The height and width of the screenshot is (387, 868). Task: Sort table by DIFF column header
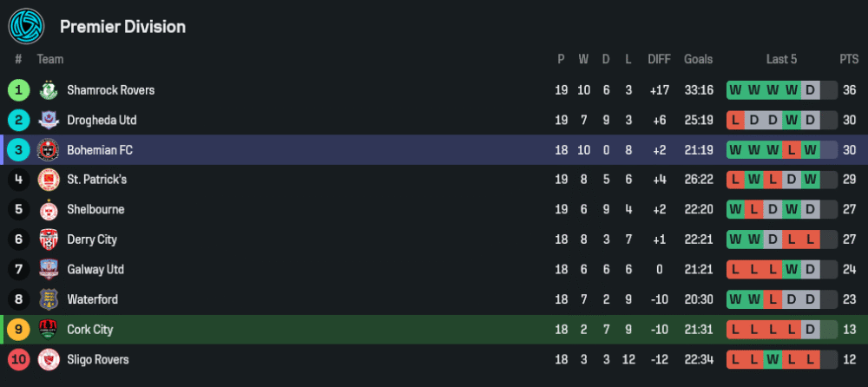pyautogui.click(x=659, y=59)
